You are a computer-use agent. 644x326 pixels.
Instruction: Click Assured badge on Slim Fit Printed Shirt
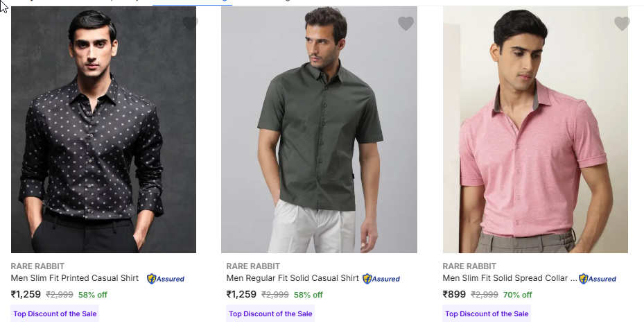coord(166,279)
